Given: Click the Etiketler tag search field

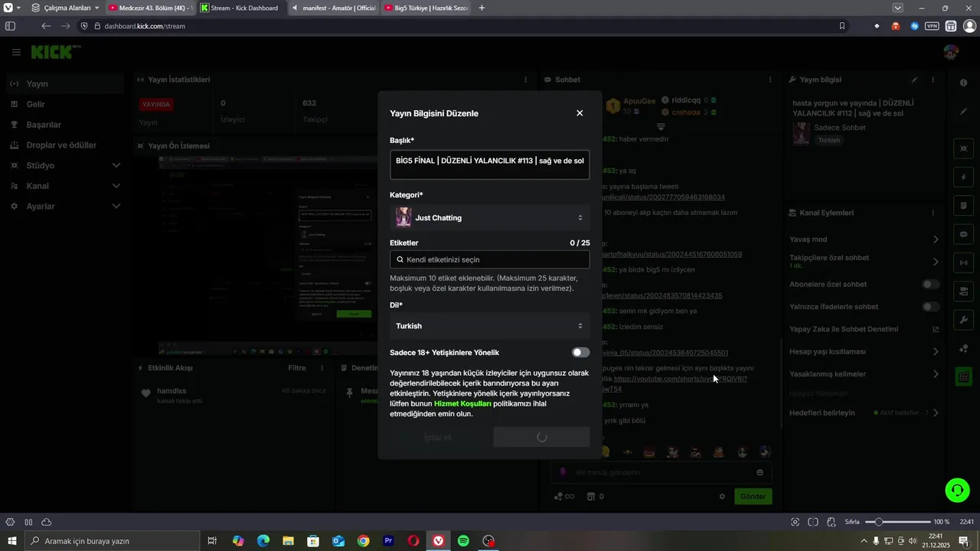Looking at the screenshot, I should tap(489, 259).
